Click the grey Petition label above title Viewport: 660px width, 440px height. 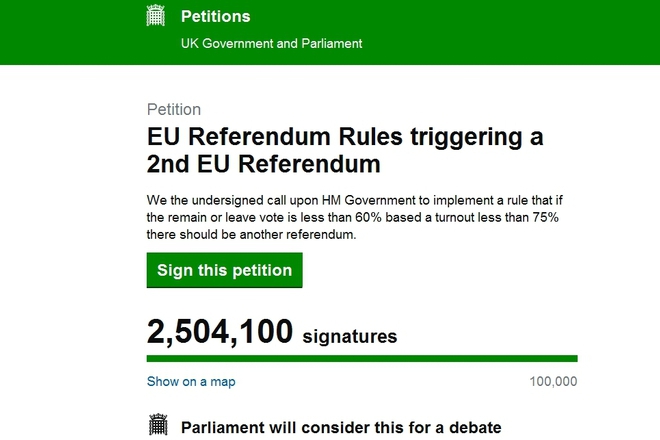(174, 110)
